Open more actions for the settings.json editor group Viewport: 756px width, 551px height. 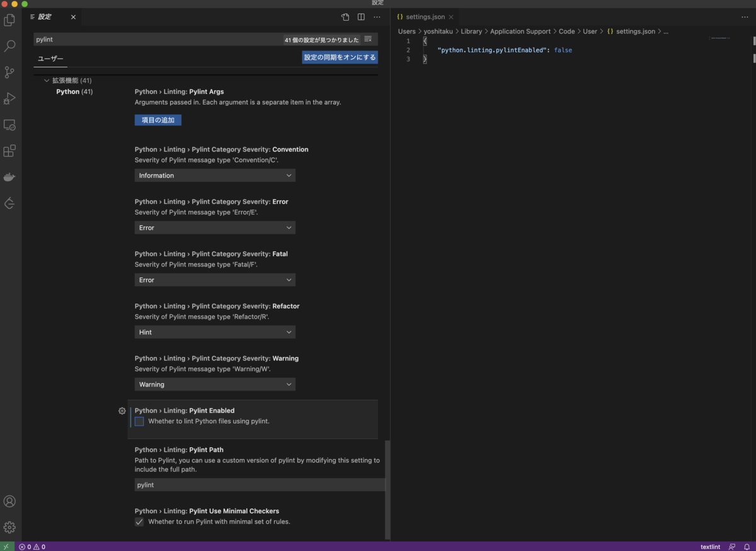[745, 17]
